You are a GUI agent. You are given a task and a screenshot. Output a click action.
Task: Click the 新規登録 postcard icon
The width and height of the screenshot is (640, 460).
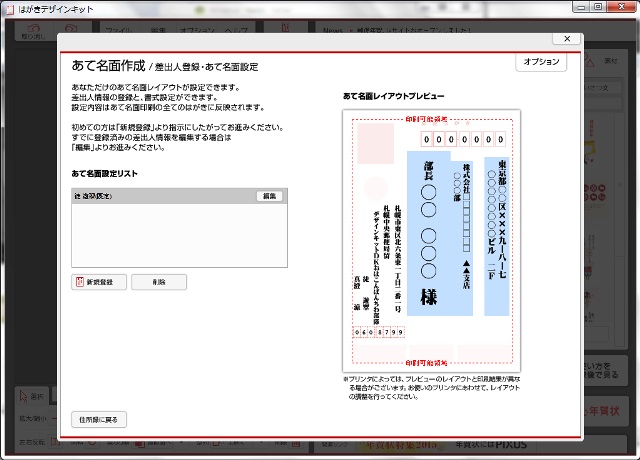81,282
